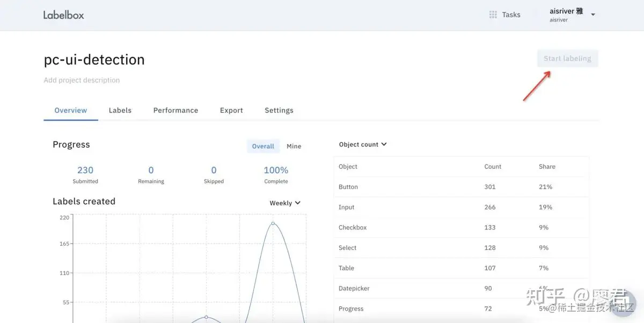
Task: Select the Checkbox object row
Action: pyautogui.click(x=461, y=227)
